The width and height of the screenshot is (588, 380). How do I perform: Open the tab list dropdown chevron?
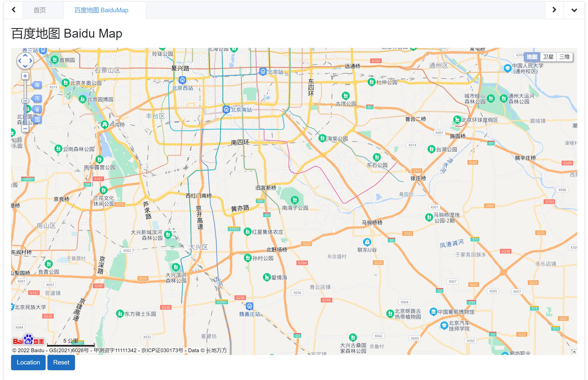(574, 10)
